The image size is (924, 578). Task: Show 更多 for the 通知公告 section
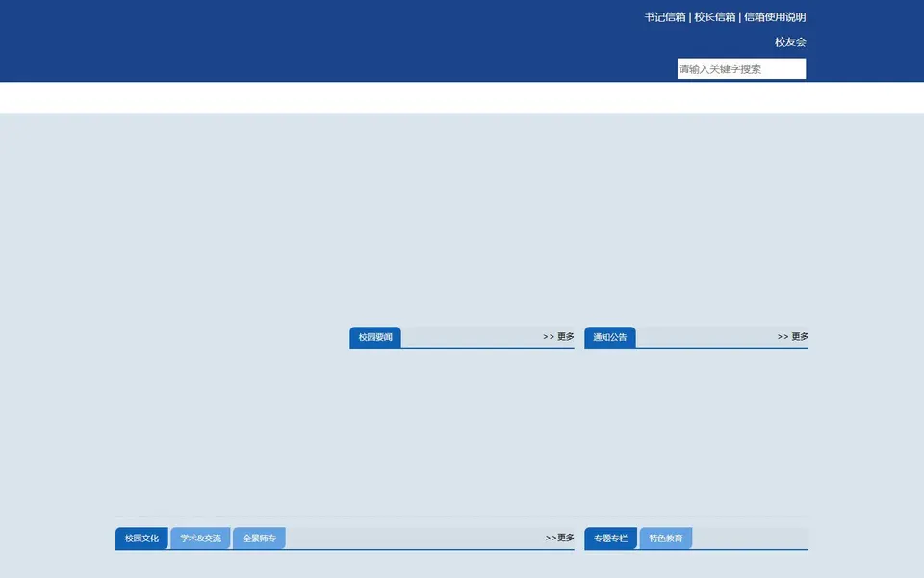tap(792, 337)
